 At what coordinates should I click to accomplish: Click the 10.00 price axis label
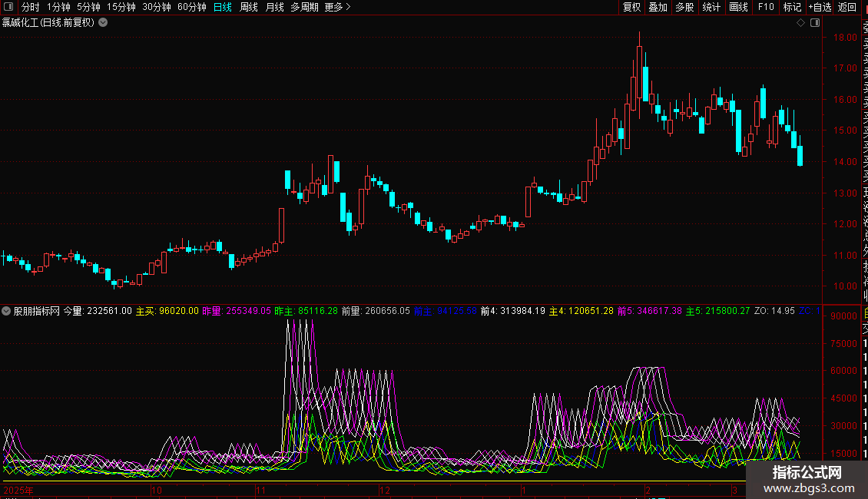click(x=845, y=286)
